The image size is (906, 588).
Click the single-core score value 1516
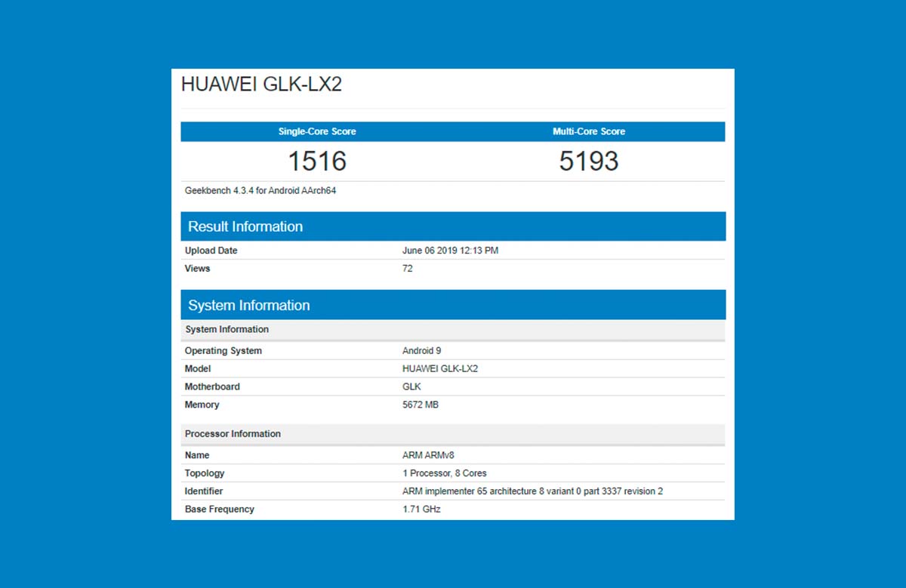pyautogui.click(x=317, y=161)
